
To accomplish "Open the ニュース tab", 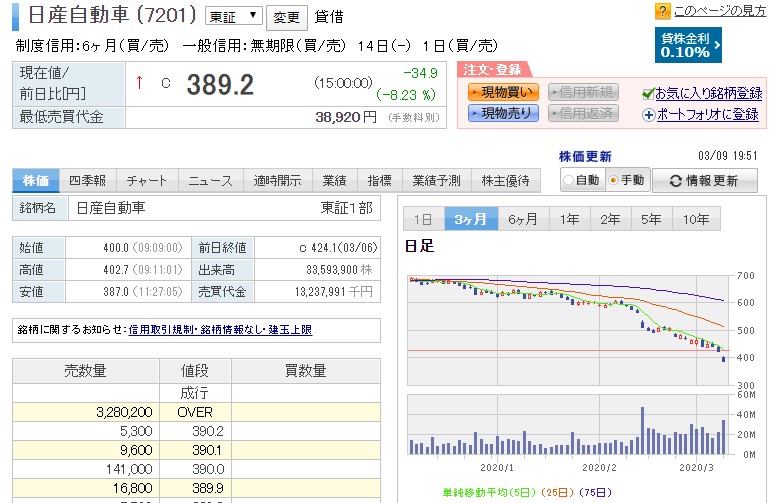I will coord(210,181).
